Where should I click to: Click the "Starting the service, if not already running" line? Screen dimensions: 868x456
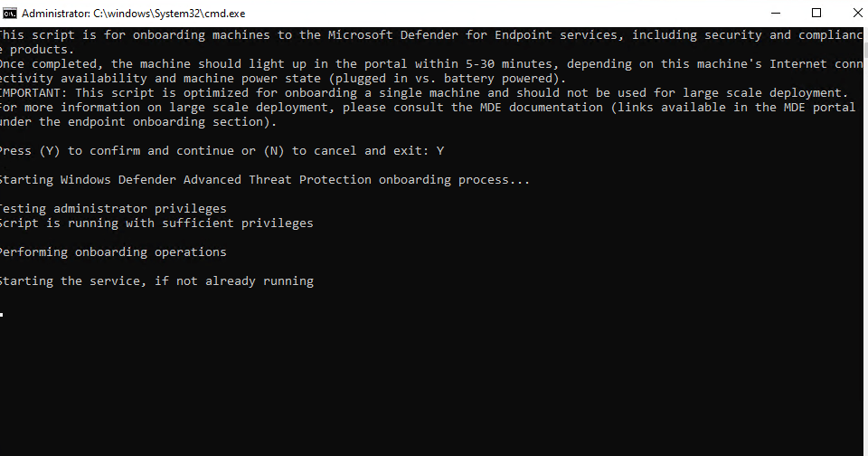click(x=155, y=280)
